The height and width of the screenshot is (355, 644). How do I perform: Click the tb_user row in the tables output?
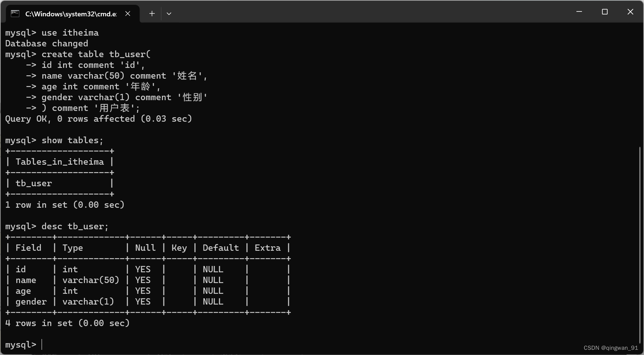(x=33, y=183)
